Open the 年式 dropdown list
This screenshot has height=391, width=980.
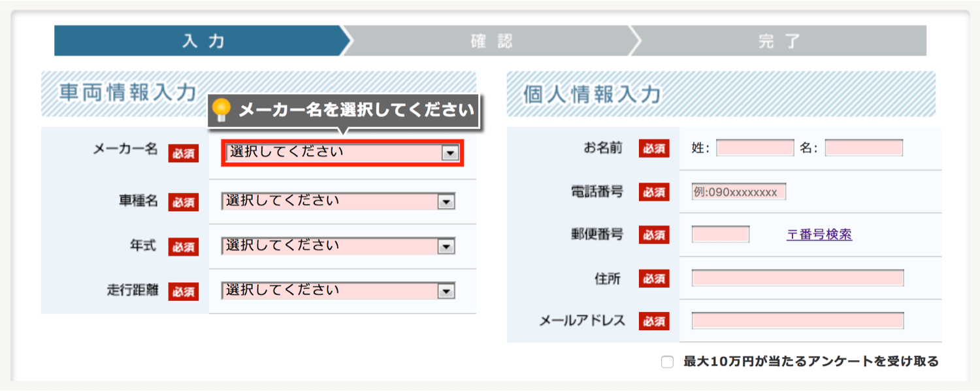tap(338, 246)
